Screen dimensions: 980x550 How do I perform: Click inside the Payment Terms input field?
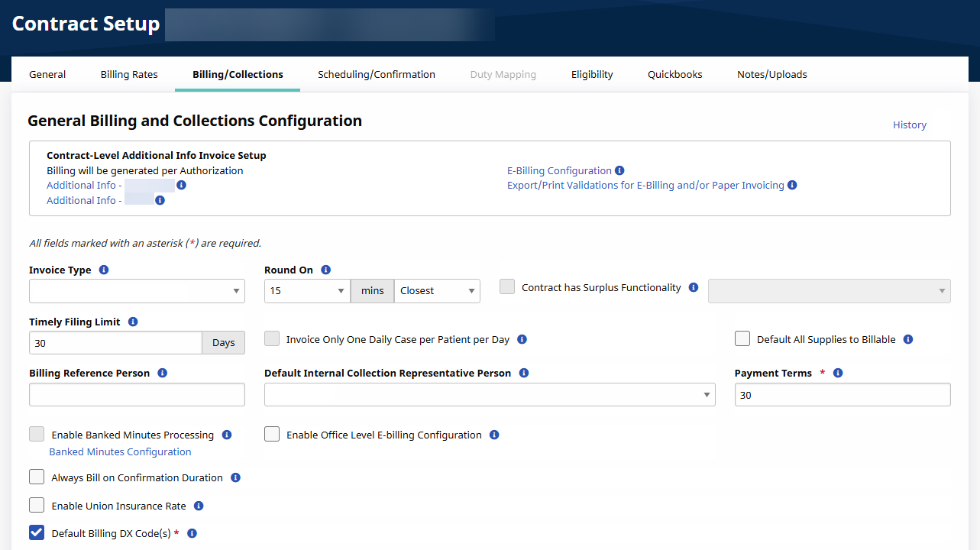pyautogui.click(x=842, y=395)
